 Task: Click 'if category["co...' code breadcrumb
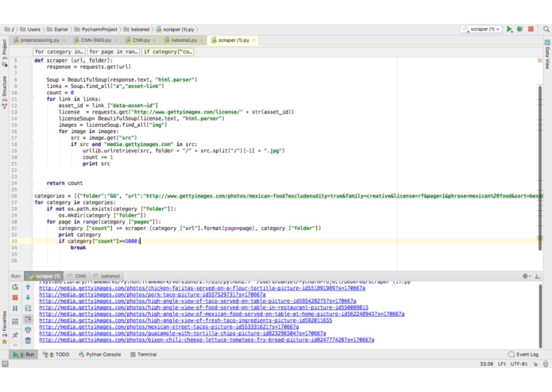[168, 52]
